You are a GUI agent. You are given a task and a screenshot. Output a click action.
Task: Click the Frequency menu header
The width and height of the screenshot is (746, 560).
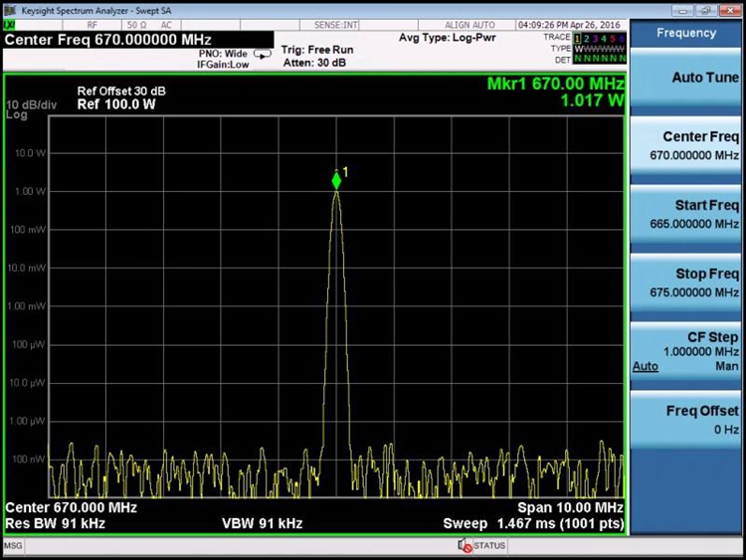point(685,33)
